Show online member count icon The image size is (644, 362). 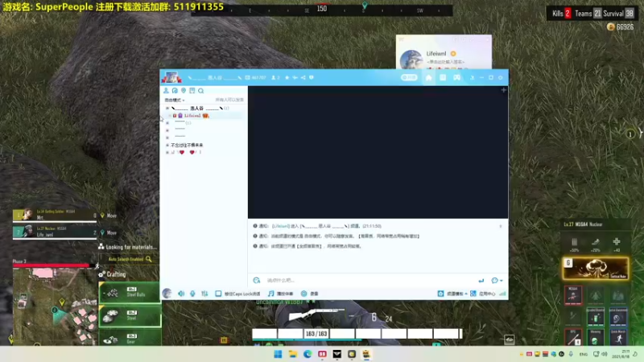tap(275, 77)
